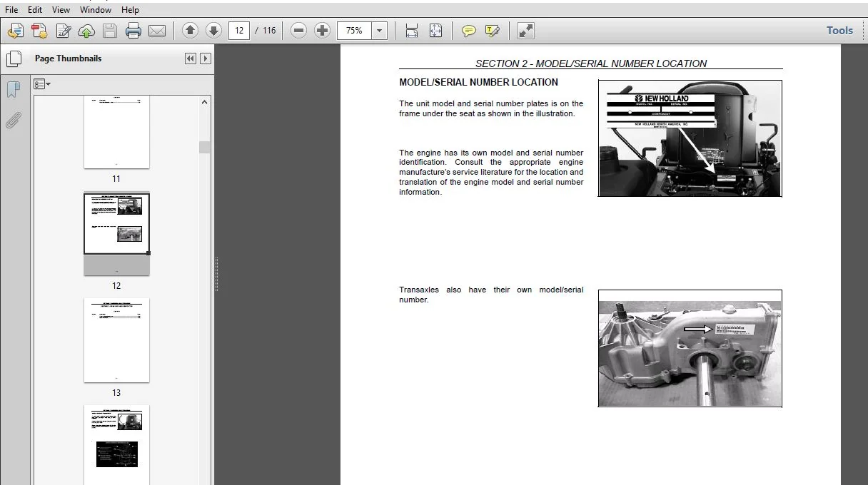Click the Create PDF icon
Image resolution: width=868 pixels, height=485 pixels.
pos(16,31)
